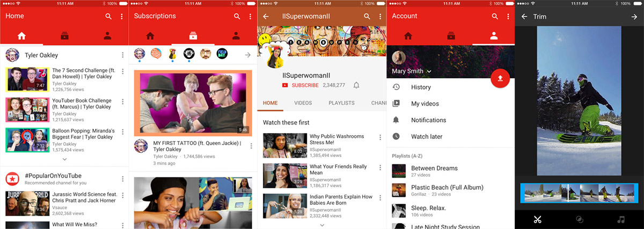
Task: Open options for YouTuber Book Challenge video
Action: (x=123, y=101)
